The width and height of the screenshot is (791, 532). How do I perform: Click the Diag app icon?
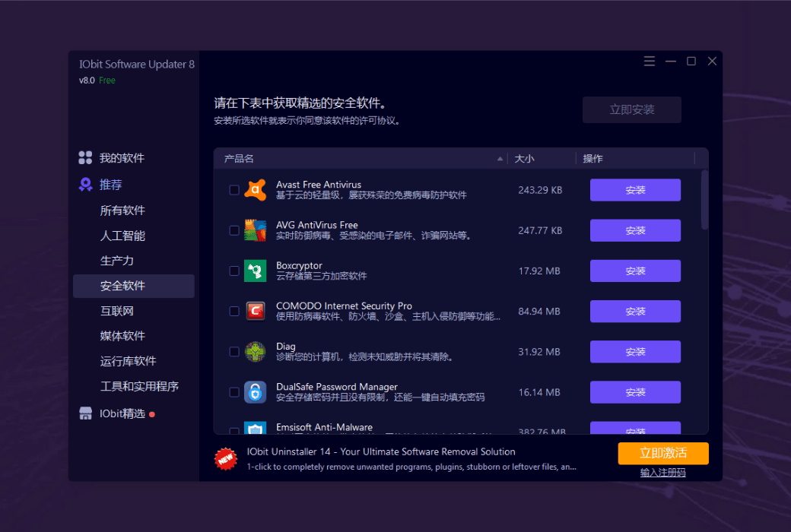256,351
